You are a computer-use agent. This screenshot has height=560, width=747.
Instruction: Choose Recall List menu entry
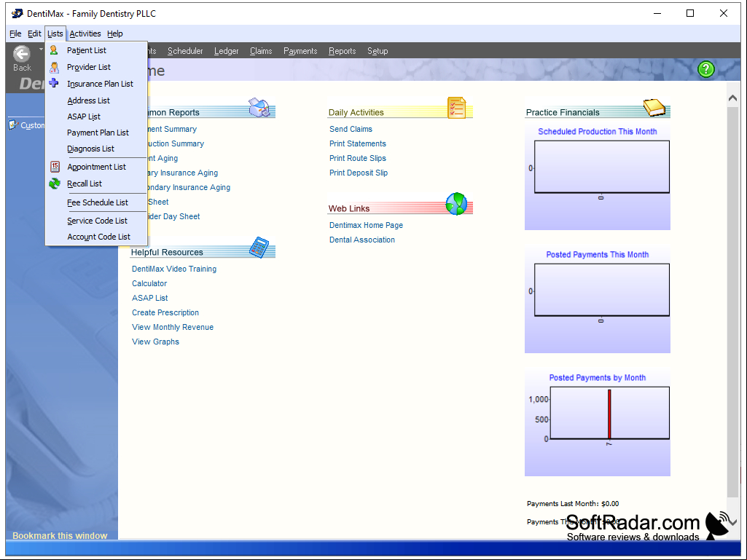coord(97,184)
